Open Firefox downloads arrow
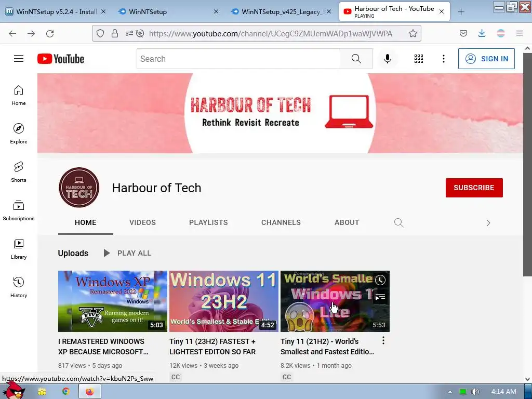532x399 pixels. [482, 33]
